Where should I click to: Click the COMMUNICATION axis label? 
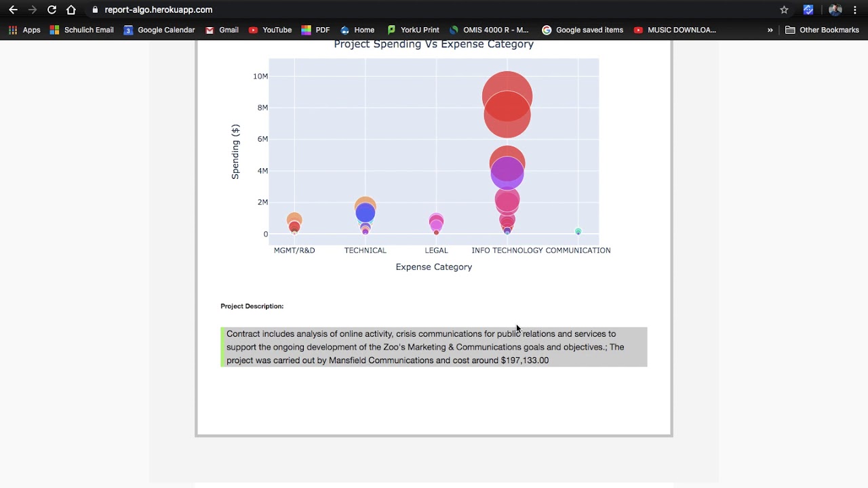click(578, 250)
